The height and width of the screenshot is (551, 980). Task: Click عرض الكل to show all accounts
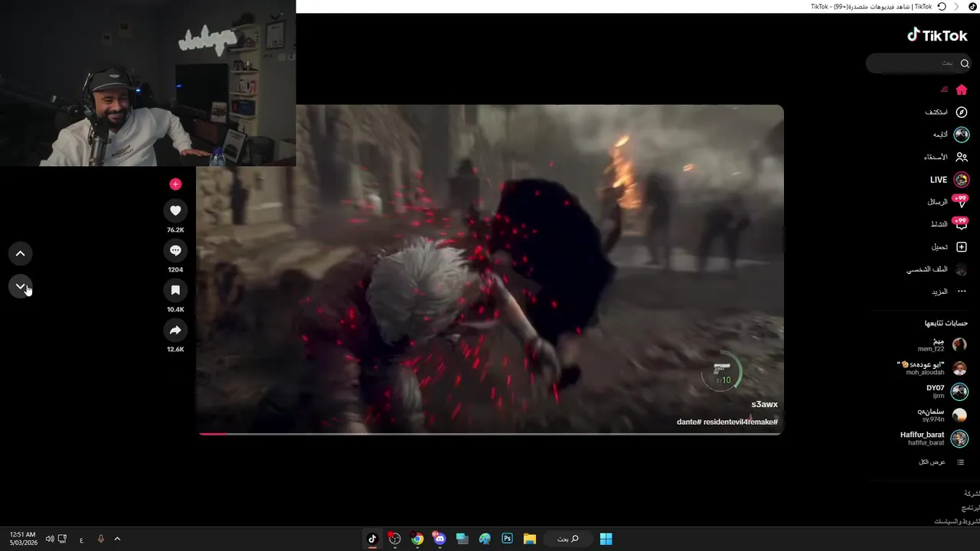[x=932, y=462]
